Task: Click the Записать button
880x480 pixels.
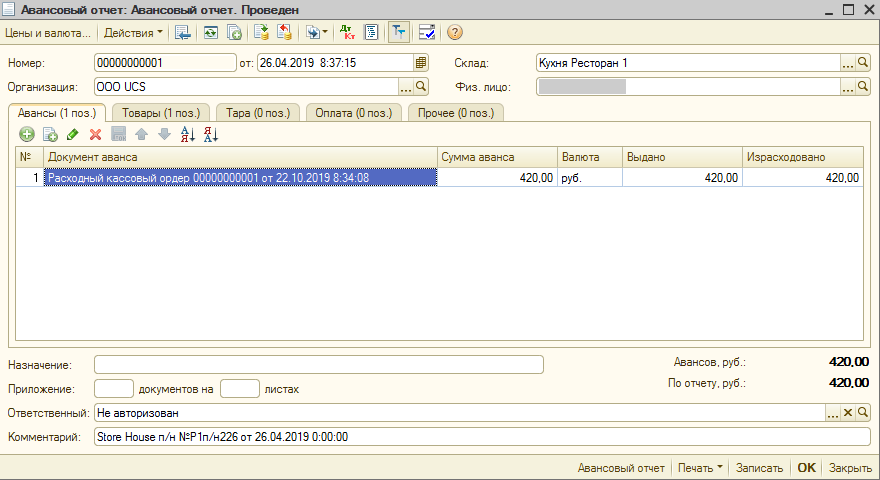Action: point(759,468)
